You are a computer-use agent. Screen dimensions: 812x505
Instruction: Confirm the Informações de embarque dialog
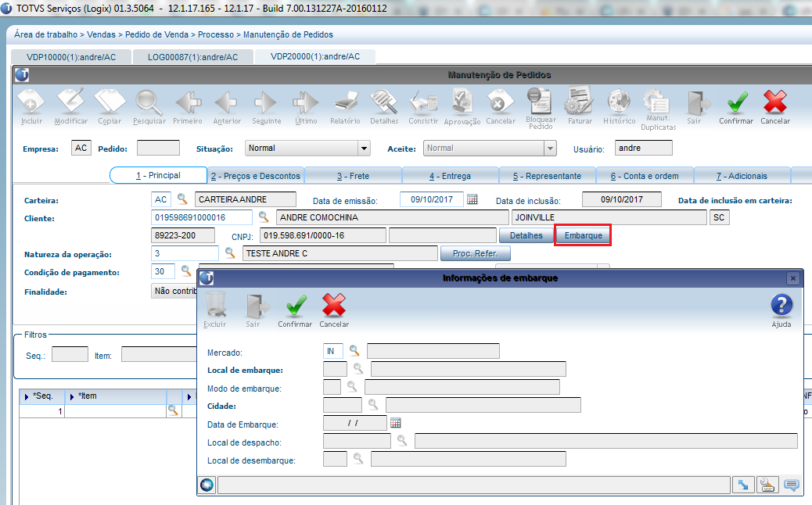(x=295, y=310)
